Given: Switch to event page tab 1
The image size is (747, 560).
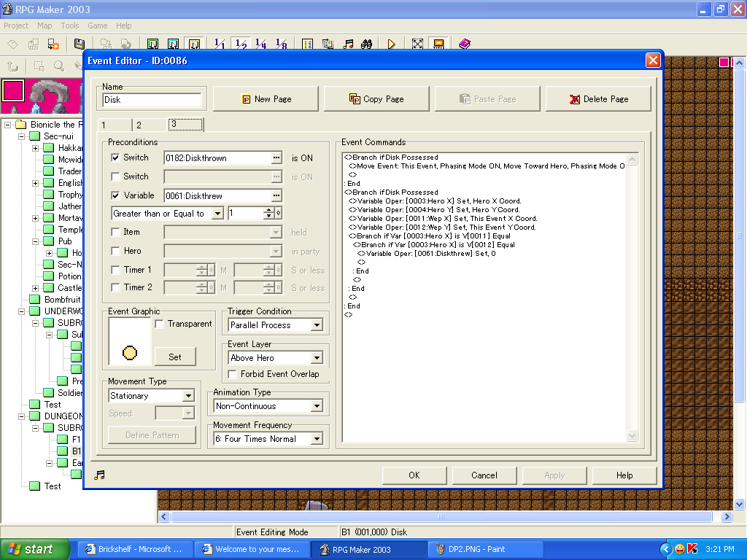Looking at the screenshot, I should 114,125.
